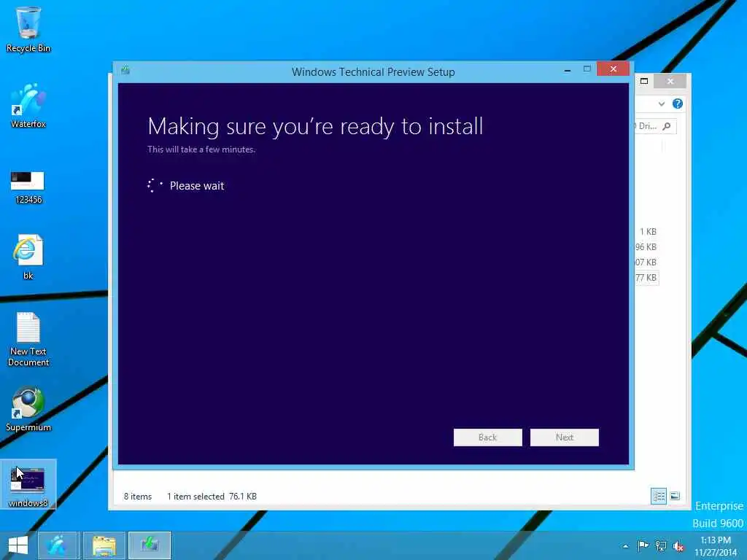Switch Explorer to details view

tap(659, 496)
